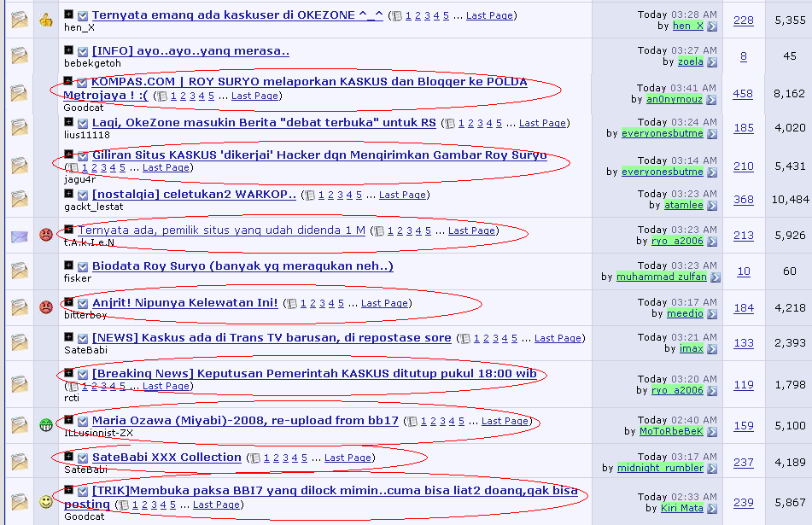Expand preview icon of 'Ternyata emang ada kaskuser' thread
812x525 pixels.
[x=68, y=14]
